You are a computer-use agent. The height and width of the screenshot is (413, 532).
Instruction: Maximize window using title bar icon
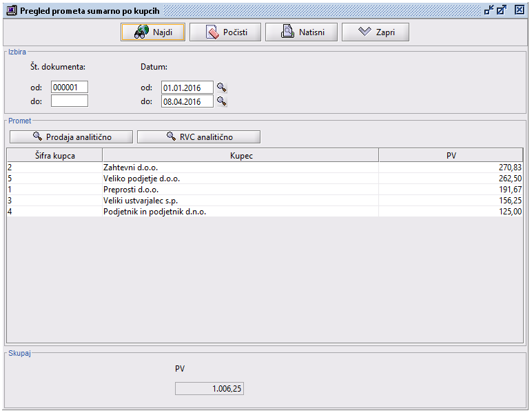point(502,10)
